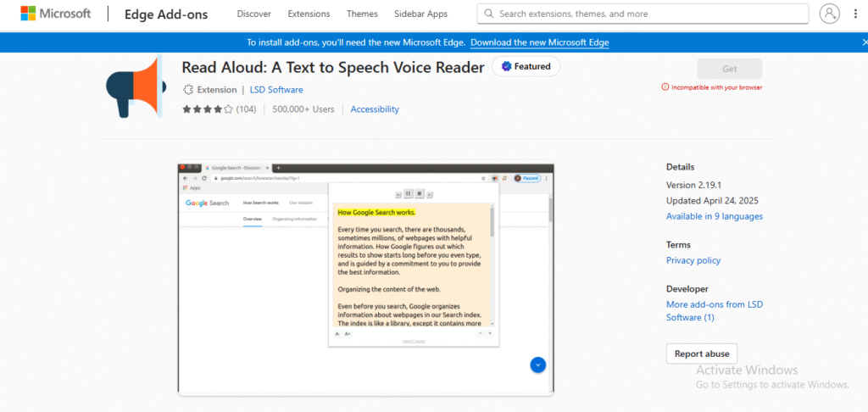This screenshot has width=868, height=412.
Task: Dismiss the blue install banner
Action: pos(865,42)
